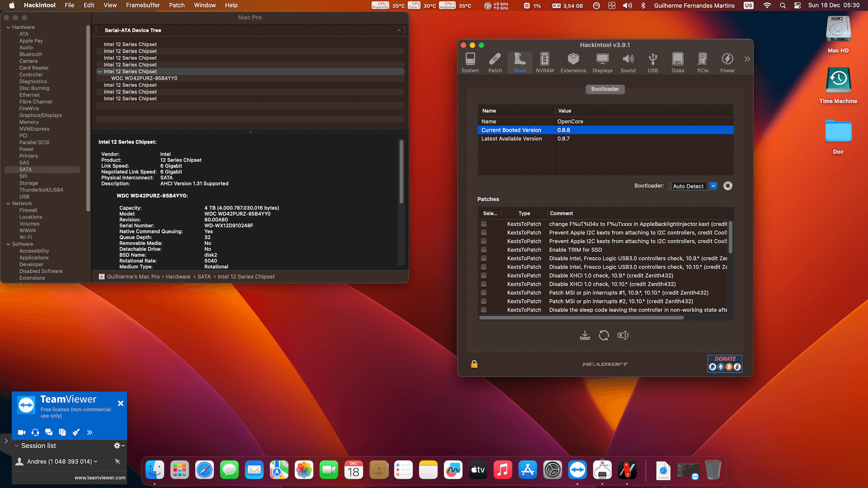Tick the change F%uT%04x backlight patch checkbox
This screenshot has width=868, height=488.
click(x=484, y=224)
